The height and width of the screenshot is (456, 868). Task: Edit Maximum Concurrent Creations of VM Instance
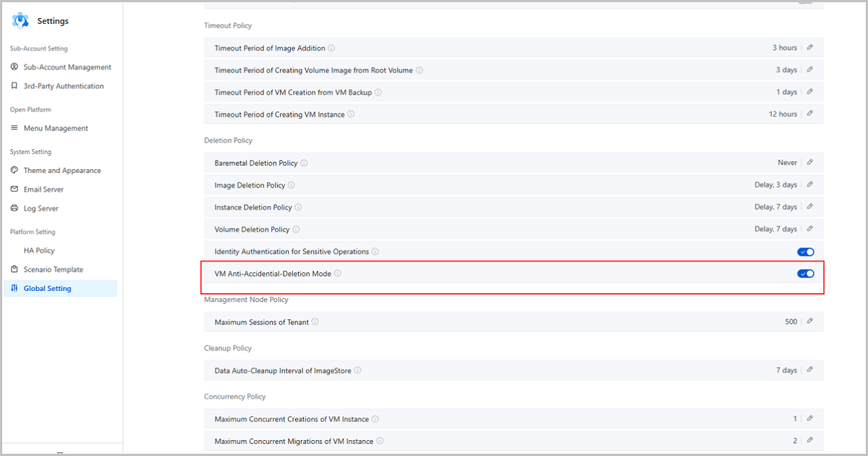point(809,419)
